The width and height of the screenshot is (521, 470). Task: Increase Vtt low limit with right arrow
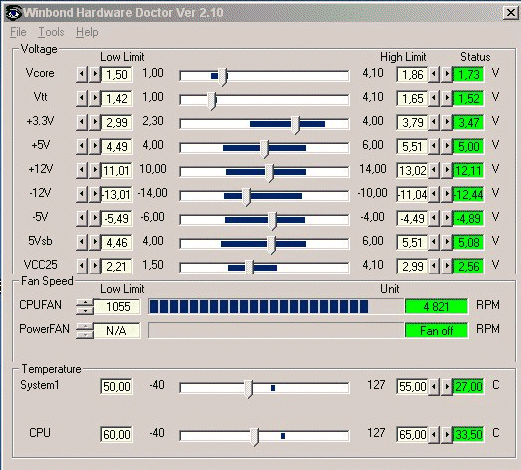point(95,98)
